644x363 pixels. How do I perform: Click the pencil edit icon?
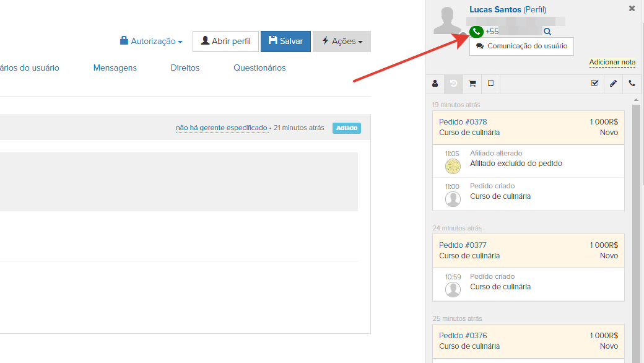pos(613,84)
